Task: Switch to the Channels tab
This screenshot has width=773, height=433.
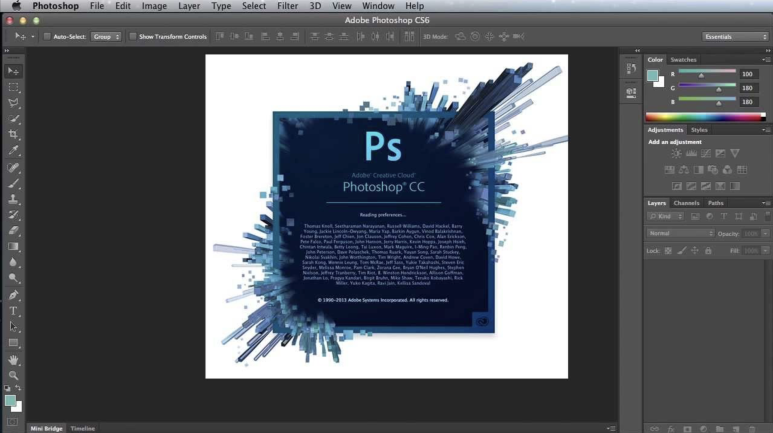Action: 686,203
